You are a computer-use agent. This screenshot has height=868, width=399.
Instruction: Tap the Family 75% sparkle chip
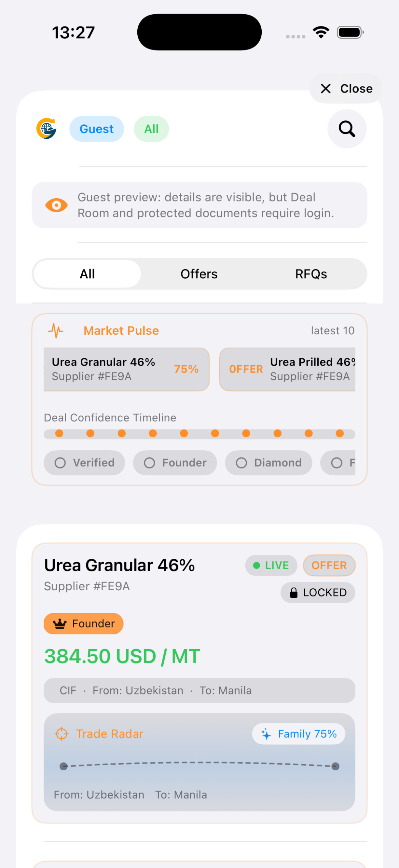click(298, 734)
